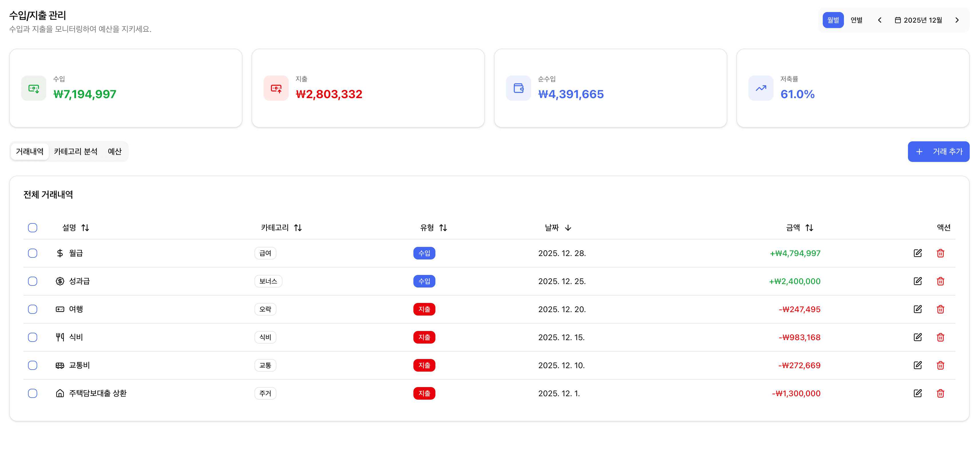Select the 식비 row checkbox
The height and width of the screenshot is (456, 980).
[33, 337]
